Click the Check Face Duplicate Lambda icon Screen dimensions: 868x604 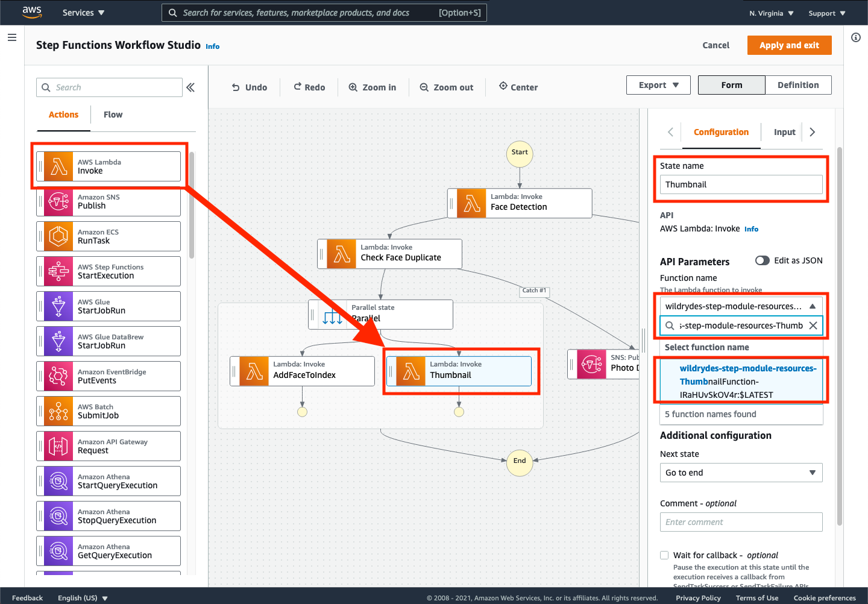click(342, 254)
